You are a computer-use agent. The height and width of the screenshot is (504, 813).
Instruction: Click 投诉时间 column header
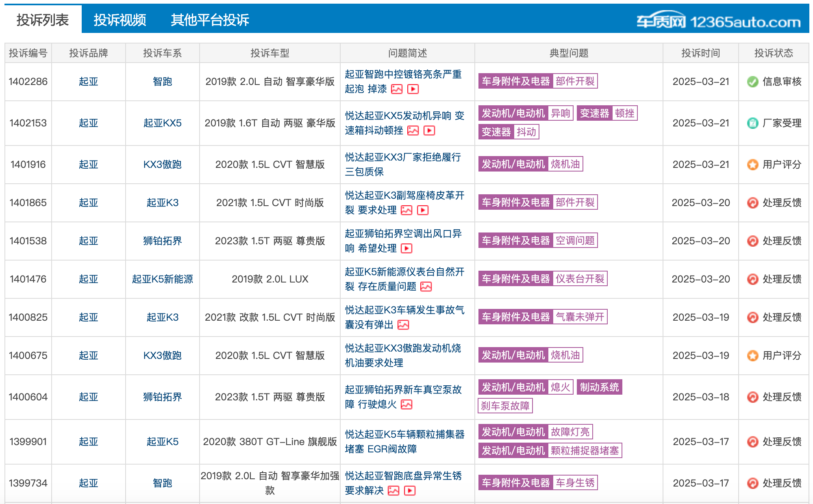pyautogui.click(x=701, y=53)
